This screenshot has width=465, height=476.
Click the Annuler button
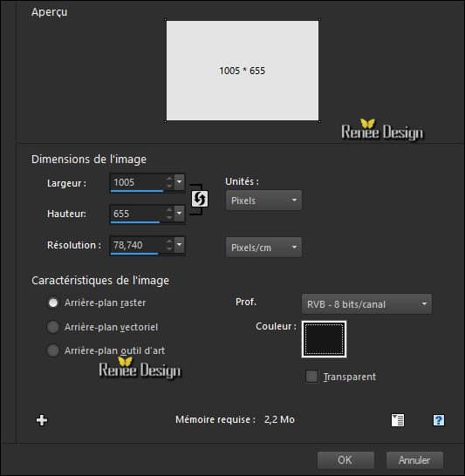click(414, 460)
